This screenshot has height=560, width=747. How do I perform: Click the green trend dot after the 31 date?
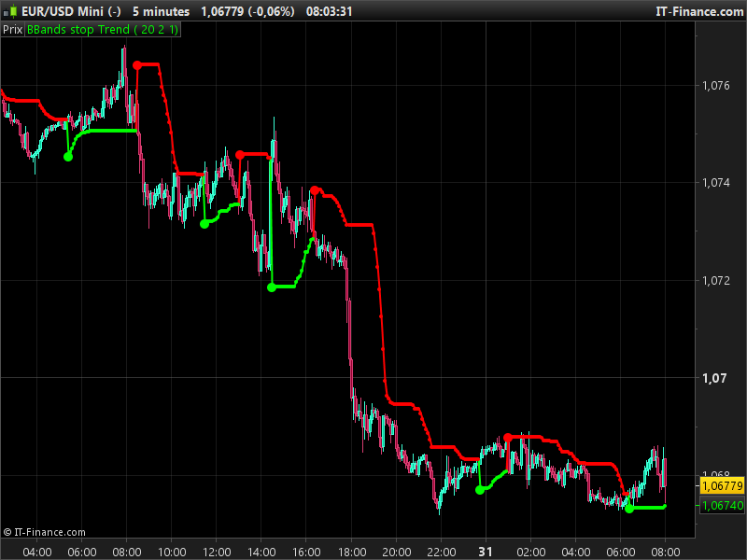480,489
